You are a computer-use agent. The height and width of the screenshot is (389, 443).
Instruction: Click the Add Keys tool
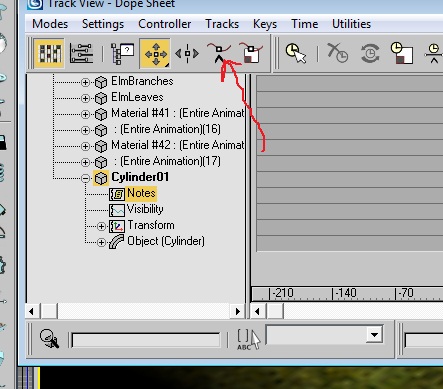click(219, 53)
